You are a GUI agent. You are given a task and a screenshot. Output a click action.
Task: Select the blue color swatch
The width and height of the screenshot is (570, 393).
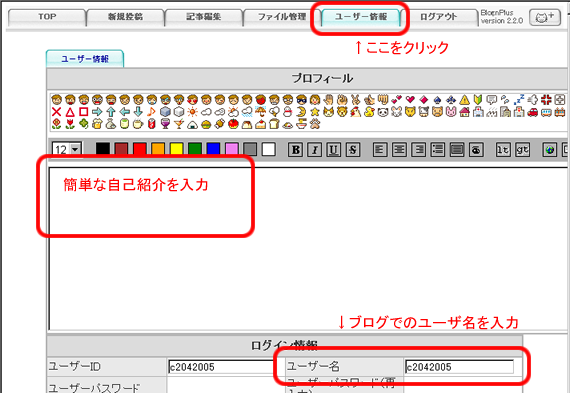[x=213, y=149]
